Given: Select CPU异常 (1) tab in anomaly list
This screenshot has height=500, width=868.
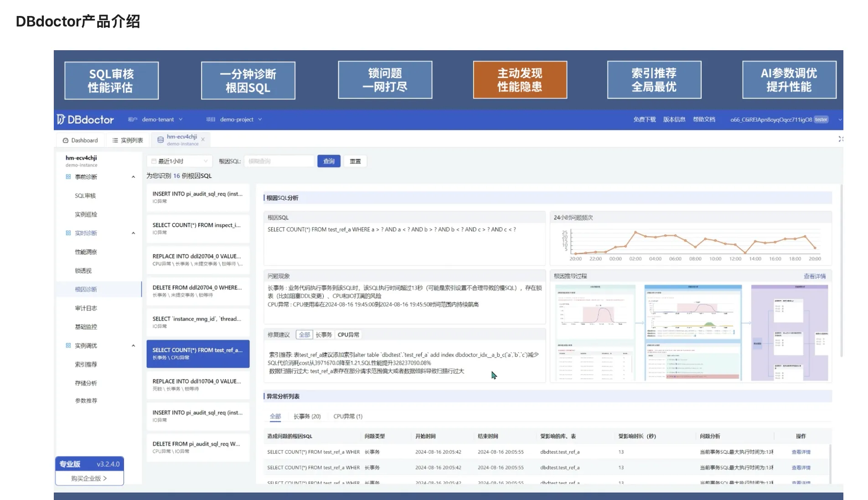Looking at the screenshot, I should (x=348, y=416).
